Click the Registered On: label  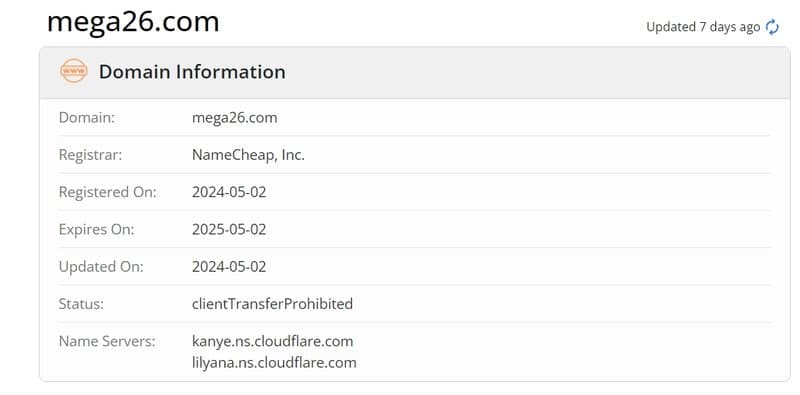[108, 192]
